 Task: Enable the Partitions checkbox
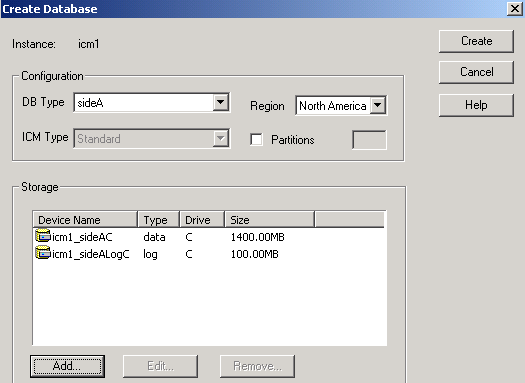pos(256,140)
